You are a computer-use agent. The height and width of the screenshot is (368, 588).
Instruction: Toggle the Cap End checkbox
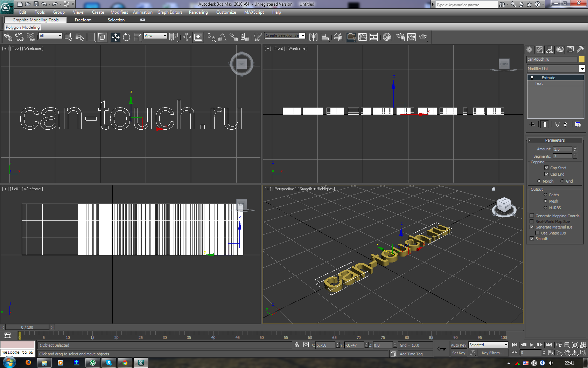coord(546,174)
